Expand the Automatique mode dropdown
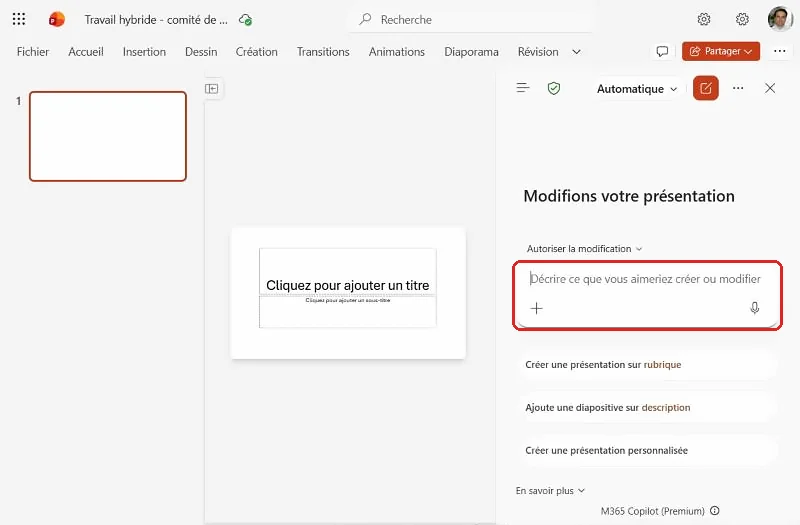This screenshot has width=800, height=525. 637,89
